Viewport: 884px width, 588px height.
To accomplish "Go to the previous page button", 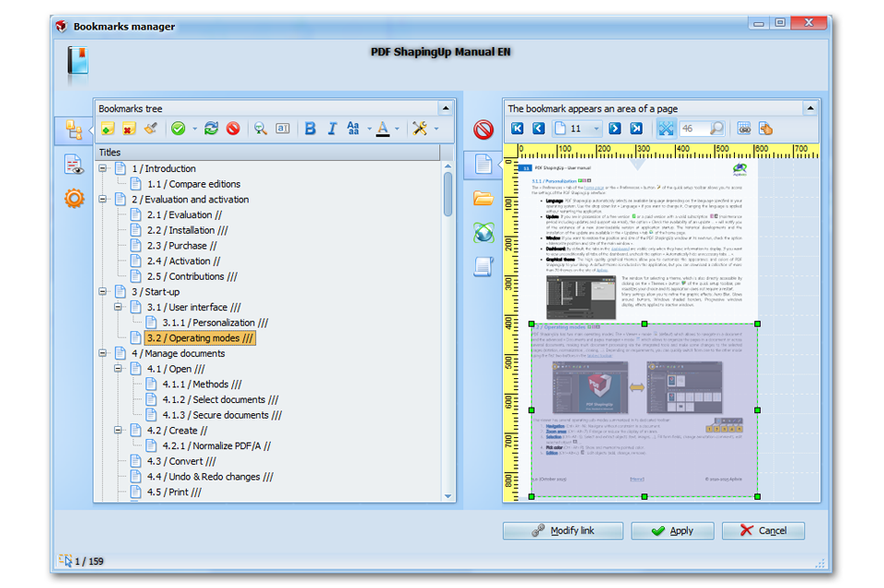I will 539,129.
